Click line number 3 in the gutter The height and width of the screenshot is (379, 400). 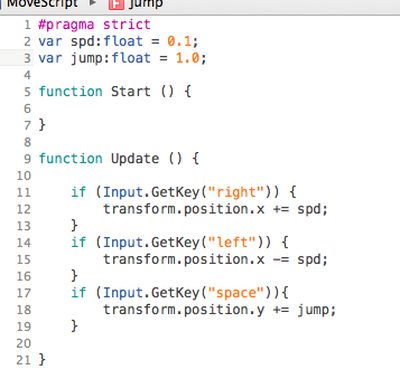(27, 58)
